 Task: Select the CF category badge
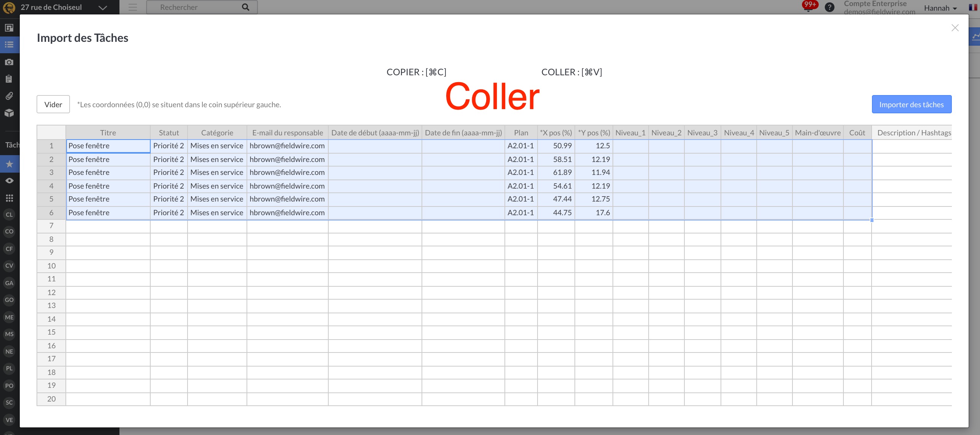[9, 249]
